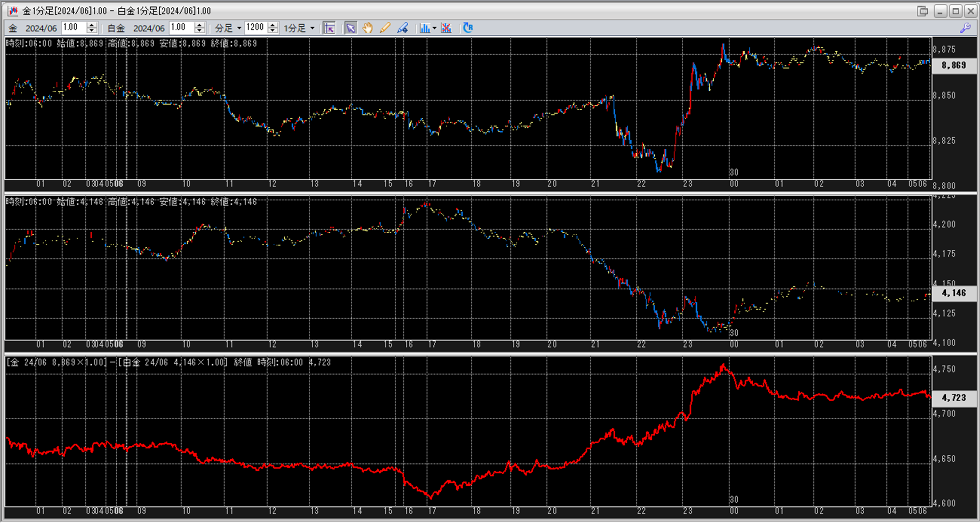This screenshot has height=523, width=980.
Task: Decrease the platinum multiplier 1.00 spinner
Action: (x=200, y=31)
